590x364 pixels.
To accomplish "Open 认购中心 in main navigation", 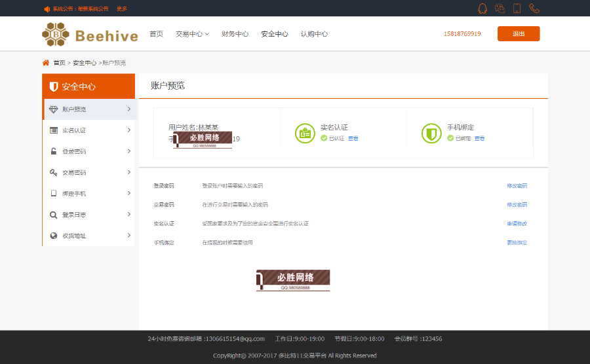I will (x=314, y=34).
